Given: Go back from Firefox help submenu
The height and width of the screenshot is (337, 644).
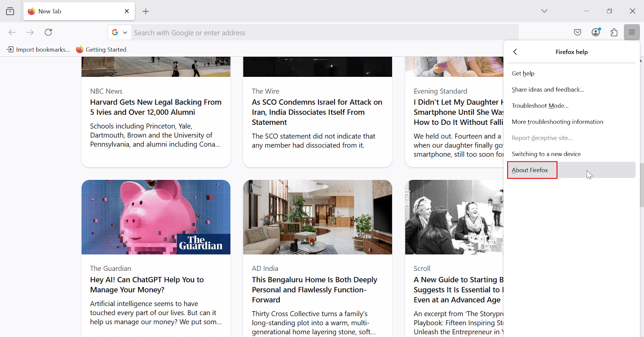Looking at the screenshot, I should tap(515, 52).
